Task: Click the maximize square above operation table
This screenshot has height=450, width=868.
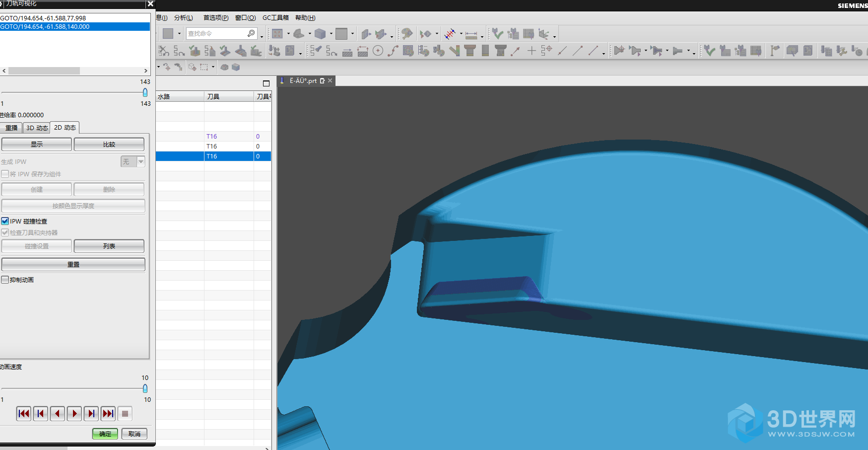Action: pyautogui.click(x=266, y=83)
